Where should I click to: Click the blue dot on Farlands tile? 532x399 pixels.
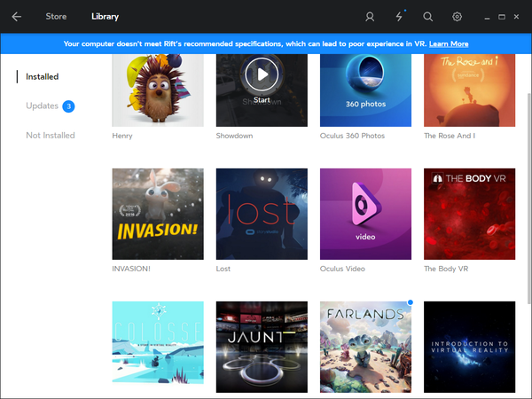click(x=411, y=302)
